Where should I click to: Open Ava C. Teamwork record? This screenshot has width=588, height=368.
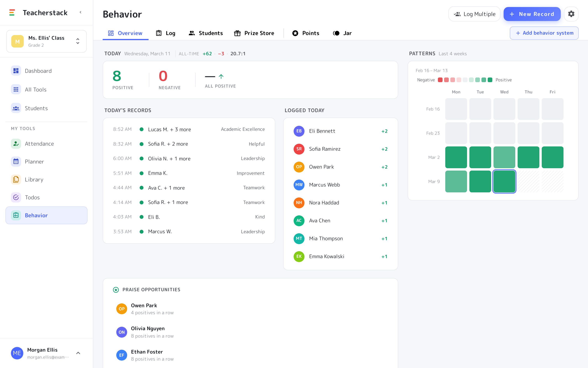click(189, 188)
